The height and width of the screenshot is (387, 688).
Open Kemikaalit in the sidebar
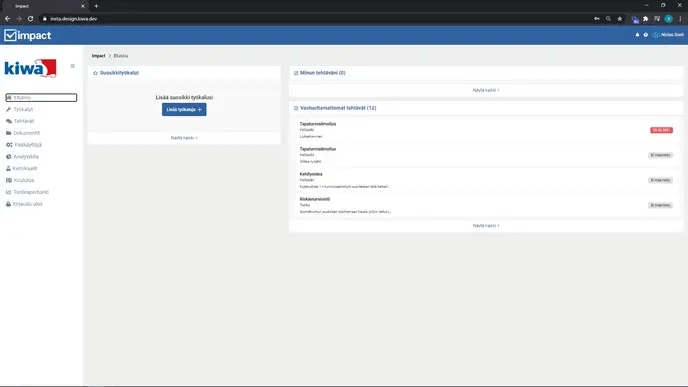coord(25,168)
